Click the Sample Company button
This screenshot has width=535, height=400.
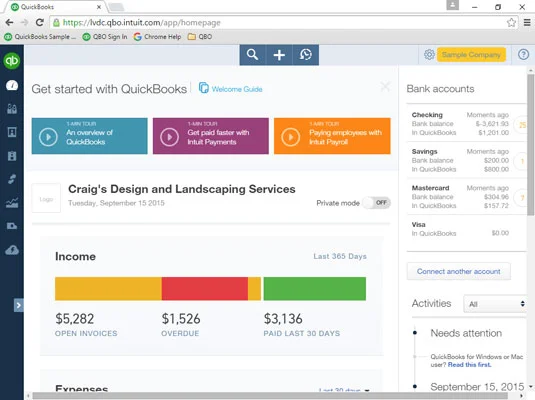coord(471,55)
